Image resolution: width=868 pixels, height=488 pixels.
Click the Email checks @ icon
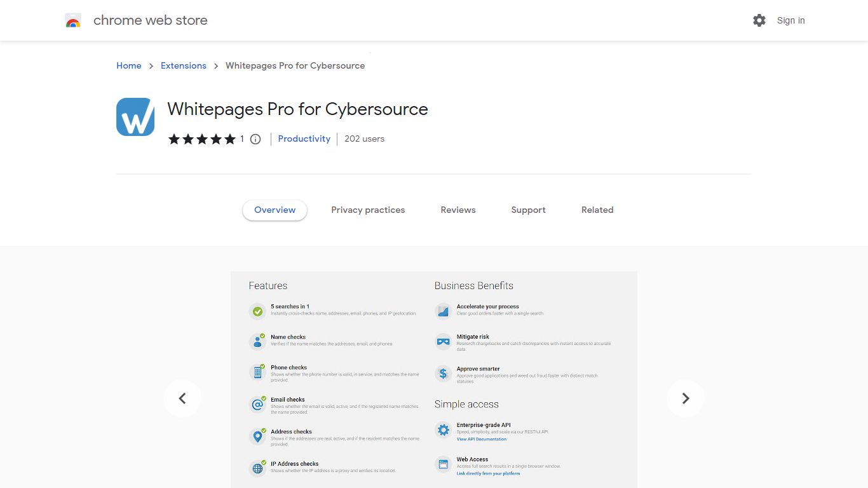pos(257,404)
